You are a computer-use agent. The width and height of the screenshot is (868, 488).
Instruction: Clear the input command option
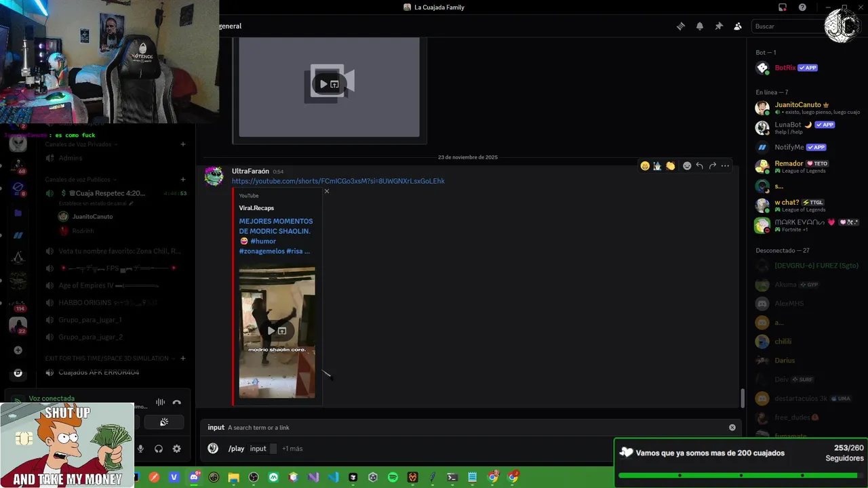pos(732,428)
